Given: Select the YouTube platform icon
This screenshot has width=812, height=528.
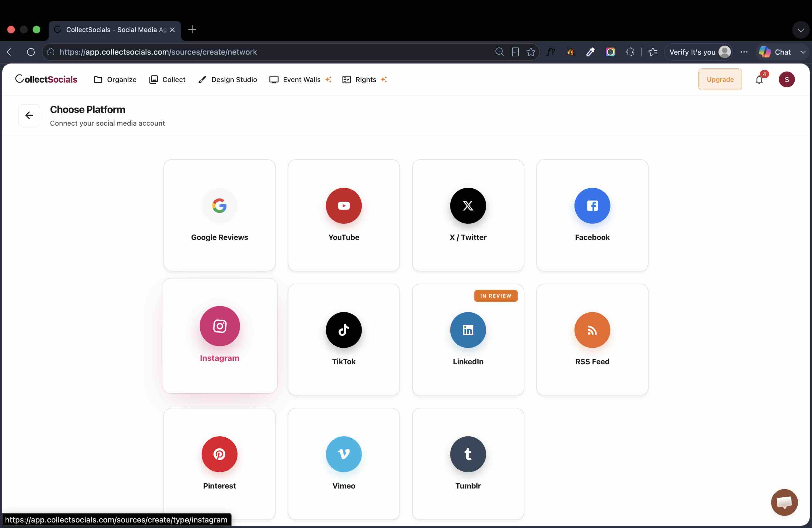Looking at the screenshot, I should 344,206.
